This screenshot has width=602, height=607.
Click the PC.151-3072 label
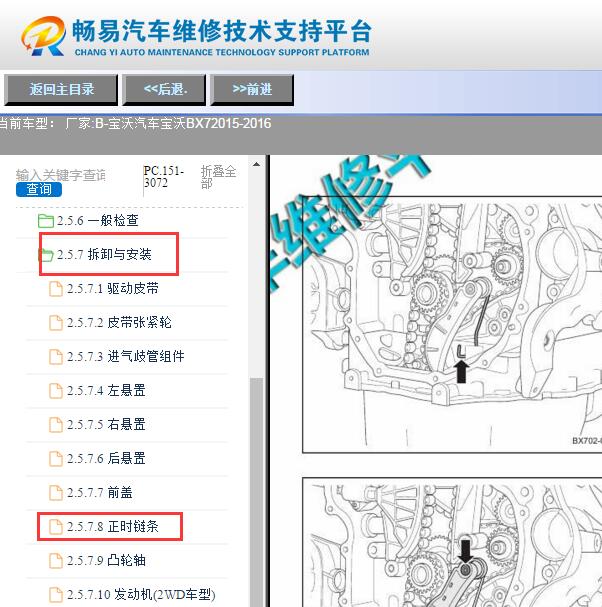point(163,177)
